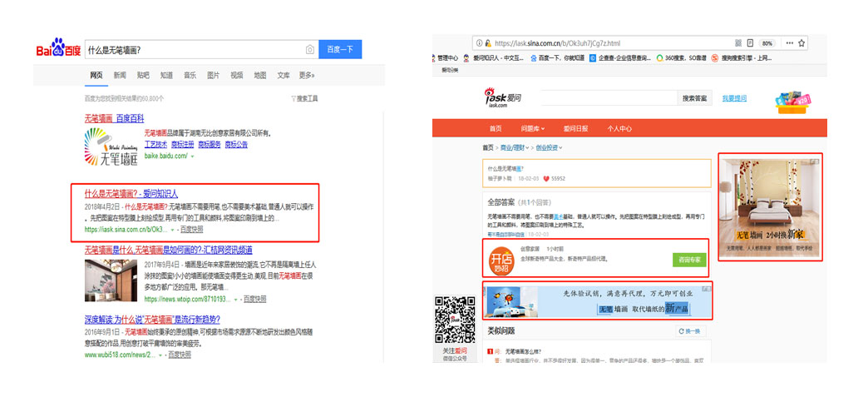Toggle reader view icon in address bar
The height and width of the screenshot is (397, 868).
[751, 43]
